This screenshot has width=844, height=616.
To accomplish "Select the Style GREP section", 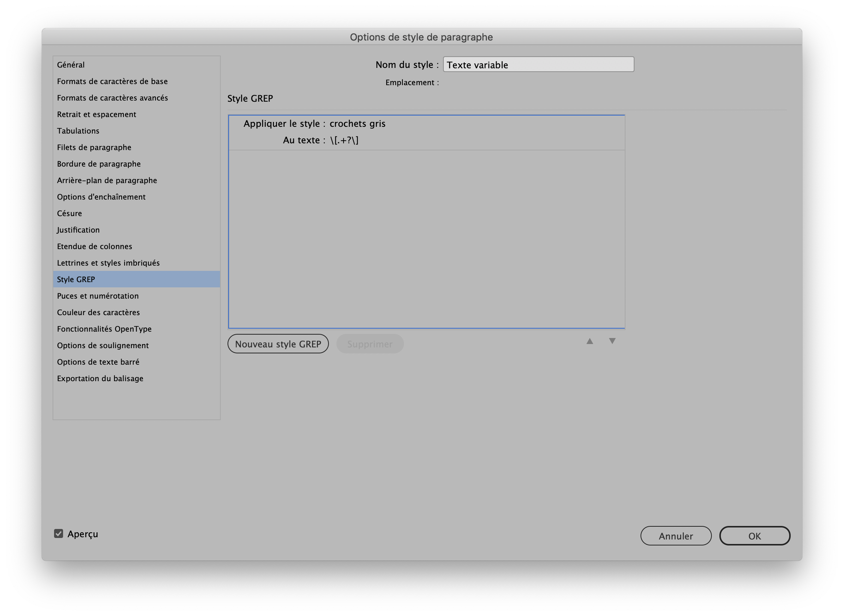I will click(137, 279).
